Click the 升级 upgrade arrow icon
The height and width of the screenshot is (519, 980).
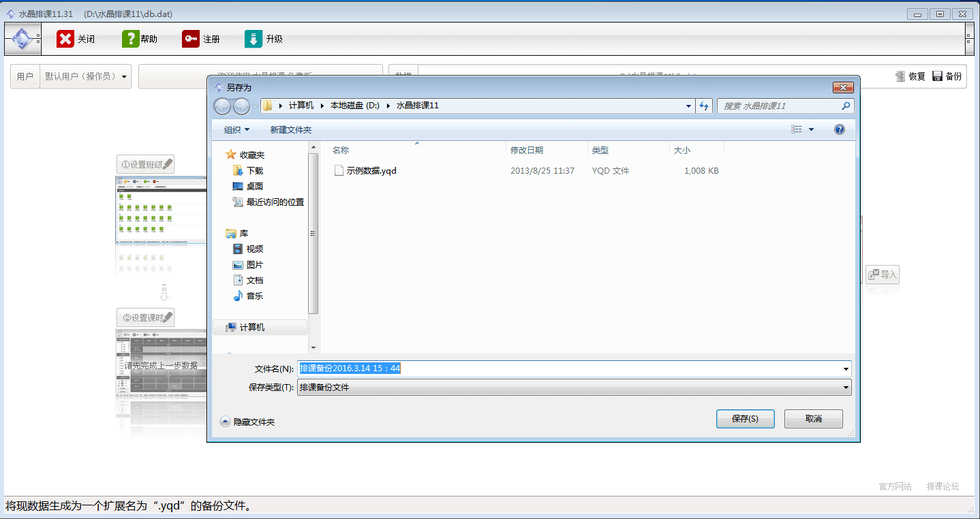pos(253,39)
